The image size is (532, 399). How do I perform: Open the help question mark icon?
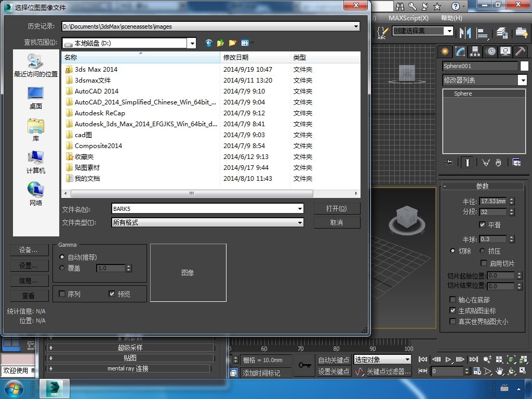click(456, 6)
